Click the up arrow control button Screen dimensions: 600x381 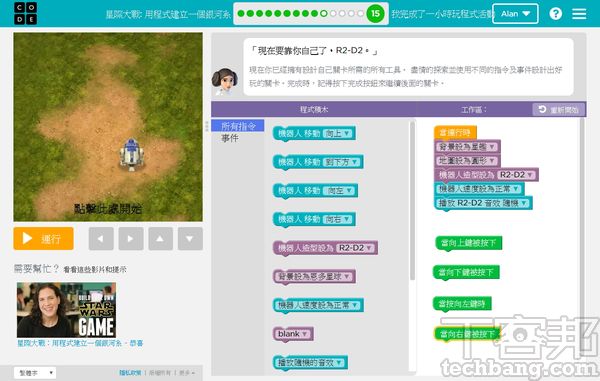[160, 239]
